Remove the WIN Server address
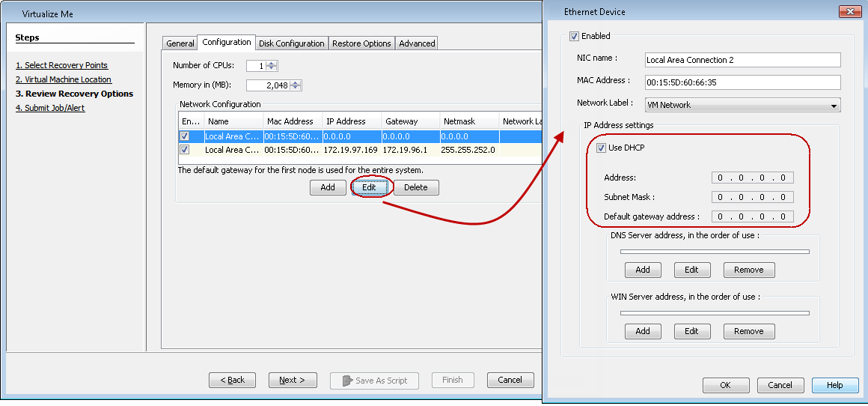The width and height of the screenshot is (868, 406). 749,331
